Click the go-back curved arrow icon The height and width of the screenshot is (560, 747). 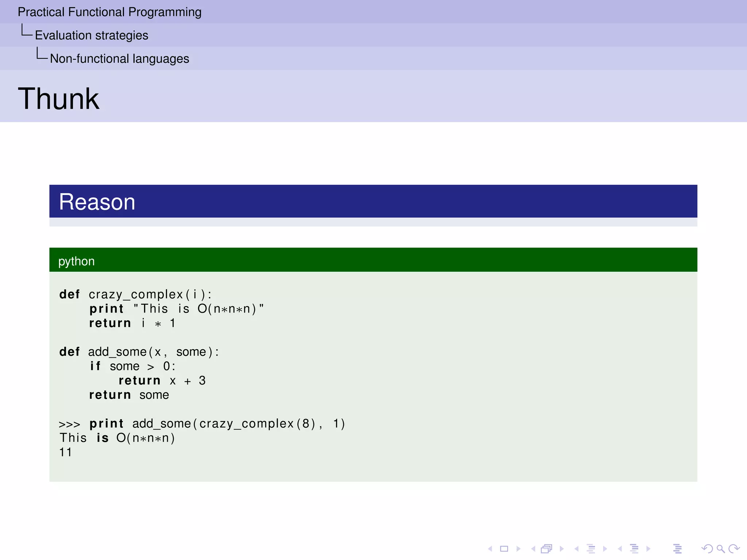707,549
